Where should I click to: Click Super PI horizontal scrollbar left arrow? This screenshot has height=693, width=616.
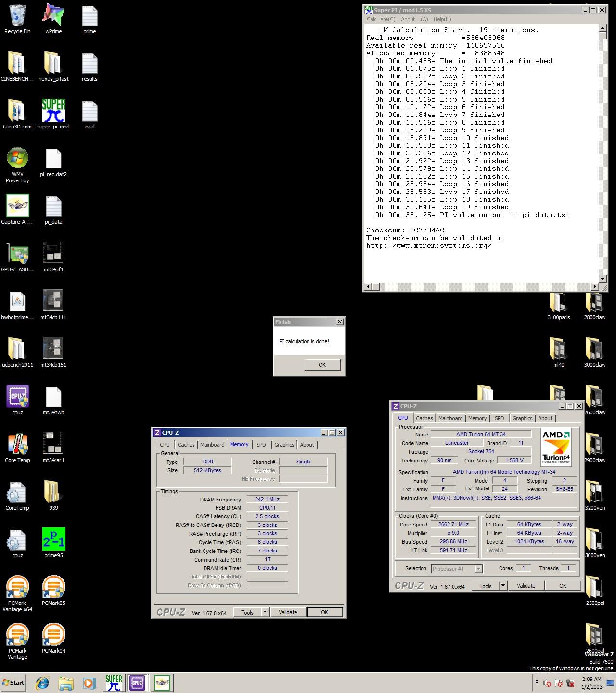pos(368,287)
